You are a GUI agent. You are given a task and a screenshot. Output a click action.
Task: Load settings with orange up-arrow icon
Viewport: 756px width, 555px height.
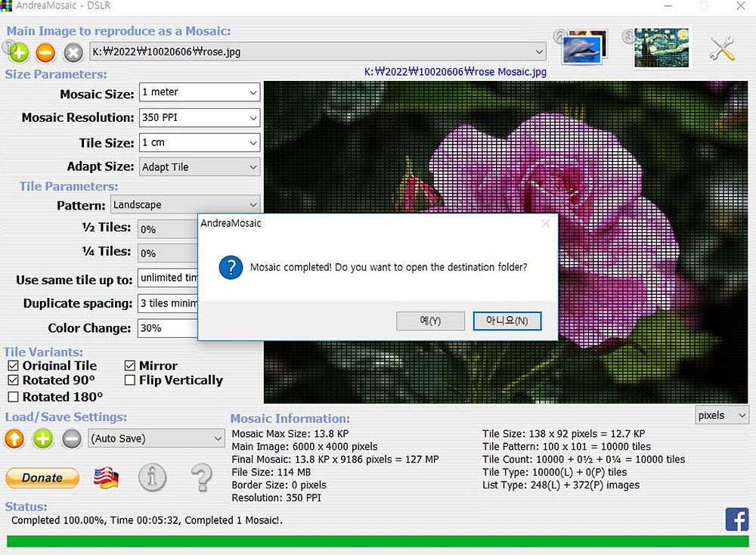pyautogui.click(x=14, y=439)
